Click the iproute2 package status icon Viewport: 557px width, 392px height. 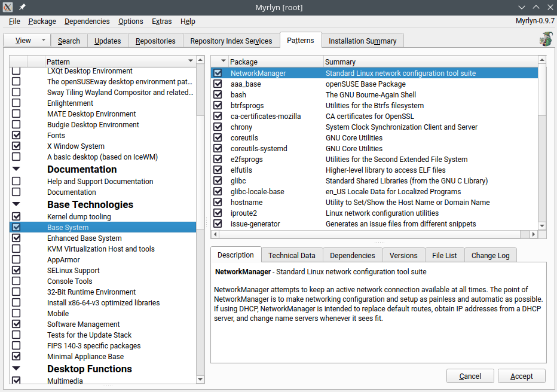(x=218, y=213)
